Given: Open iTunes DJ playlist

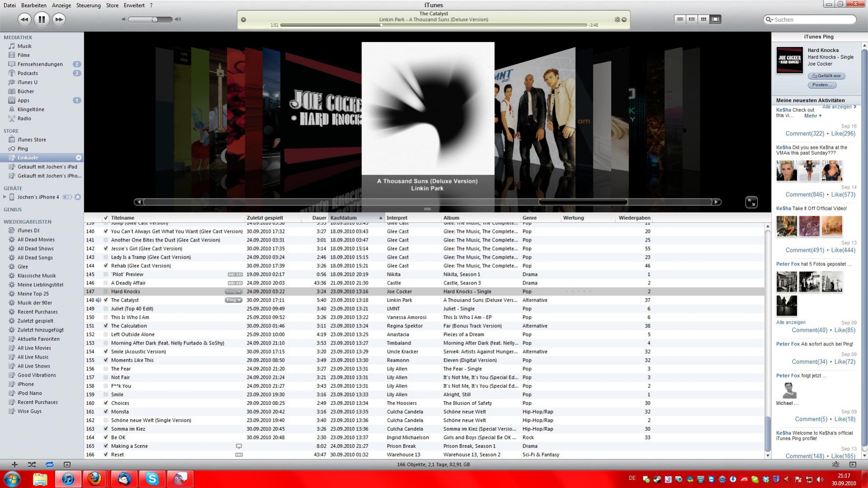Looking at the screenshot, I should click(x=28, y=231).
